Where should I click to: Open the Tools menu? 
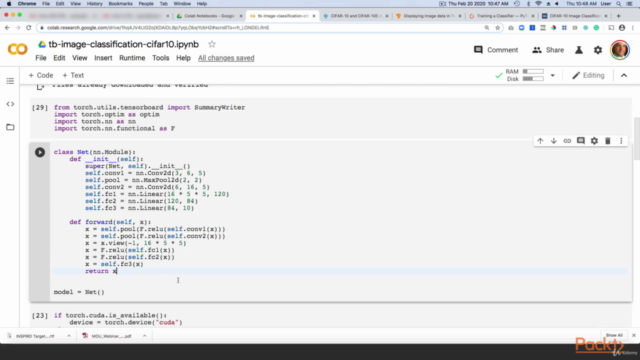(x=160, y=58)
